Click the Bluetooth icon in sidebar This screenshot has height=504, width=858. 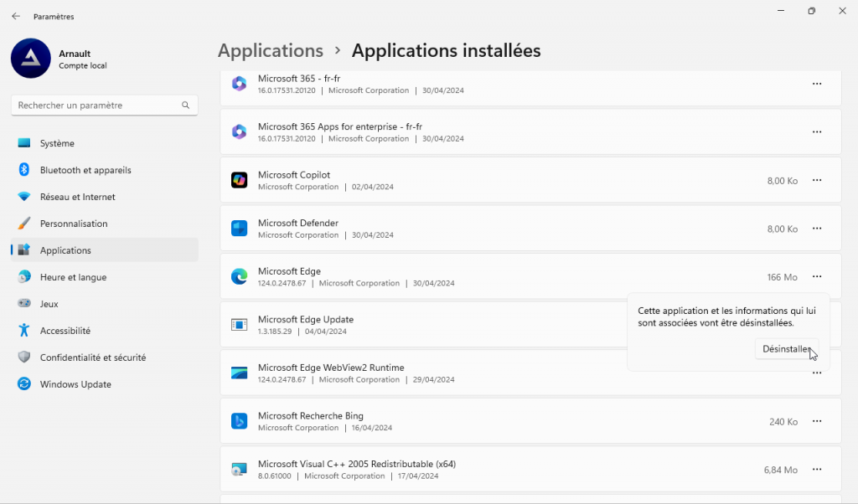[24, 170]
